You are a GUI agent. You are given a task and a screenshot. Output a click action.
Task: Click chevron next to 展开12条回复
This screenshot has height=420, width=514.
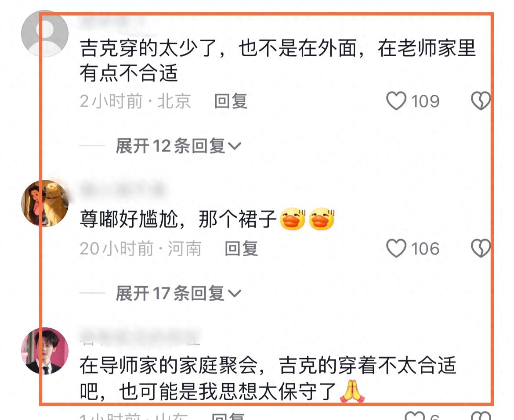pos(235,146)
